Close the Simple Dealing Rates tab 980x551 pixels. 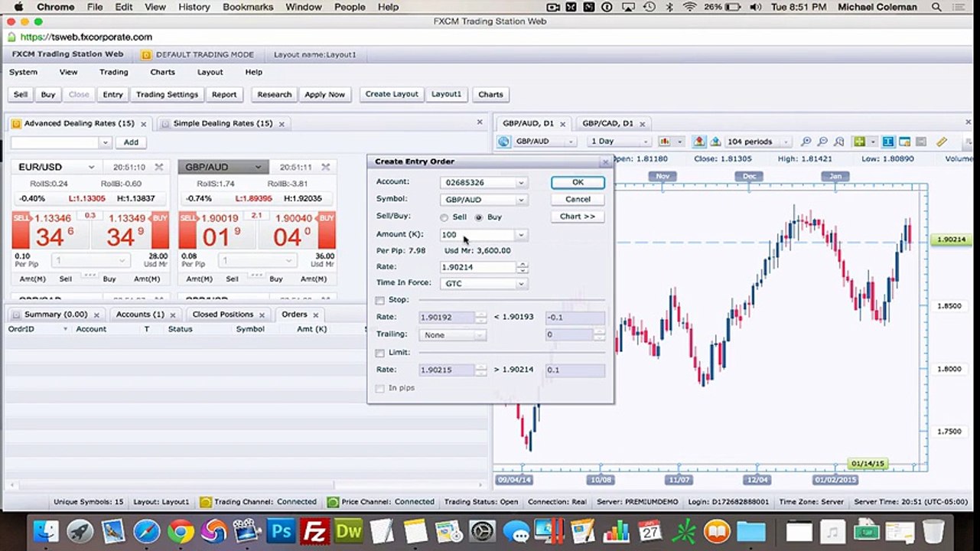pyautogui.click(x=282, y=124)
